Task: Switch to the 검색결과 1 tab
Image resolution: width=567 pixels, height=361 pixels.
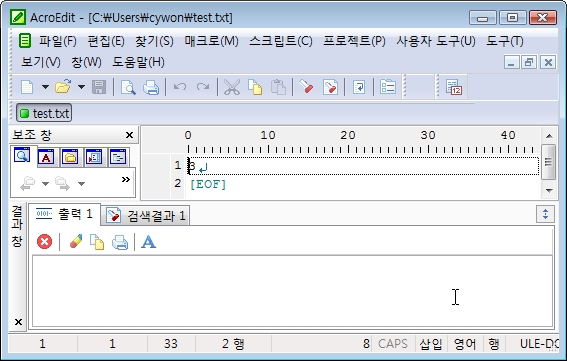Action: (x=146, y=216)
